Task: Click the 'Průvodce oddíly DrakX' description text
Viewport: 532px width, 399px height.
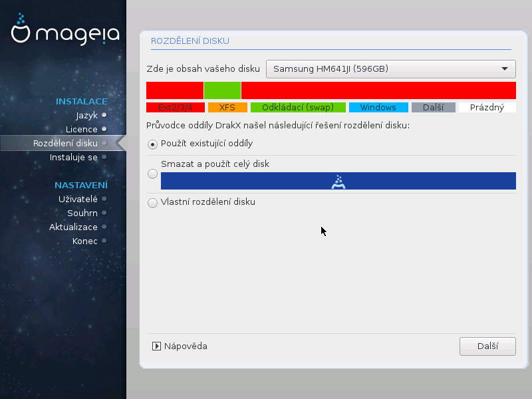Action: pyautogui.click(x=278, y=126)
